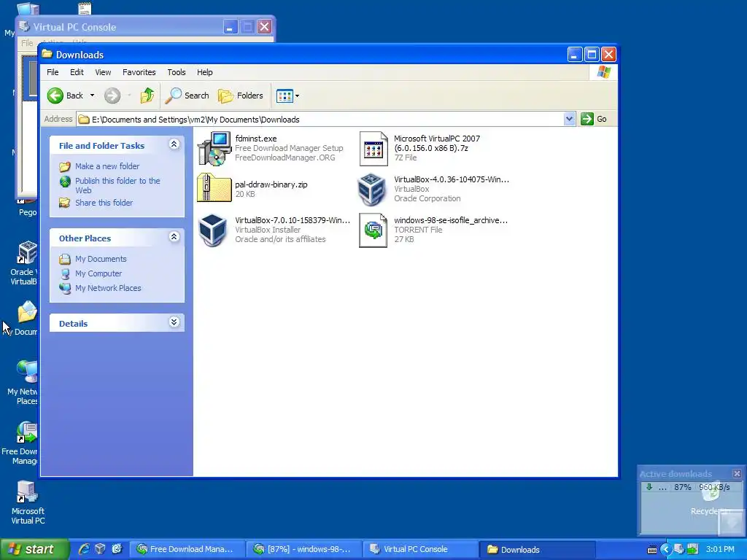
Task: Click the Downloads taskbar button
Action: (537, 550)
